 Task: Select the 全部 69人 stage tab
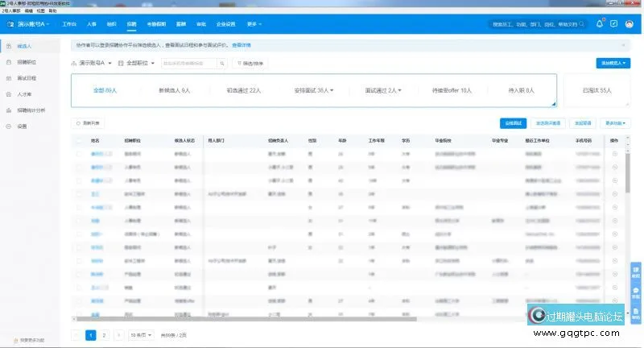105,90
